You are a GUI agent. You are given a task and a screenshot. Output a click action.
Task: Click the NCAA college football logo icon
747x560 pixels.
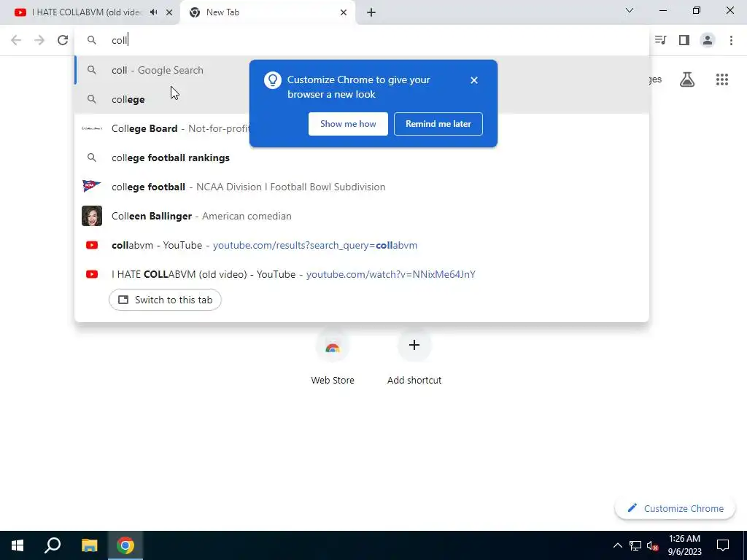point(92,186)
